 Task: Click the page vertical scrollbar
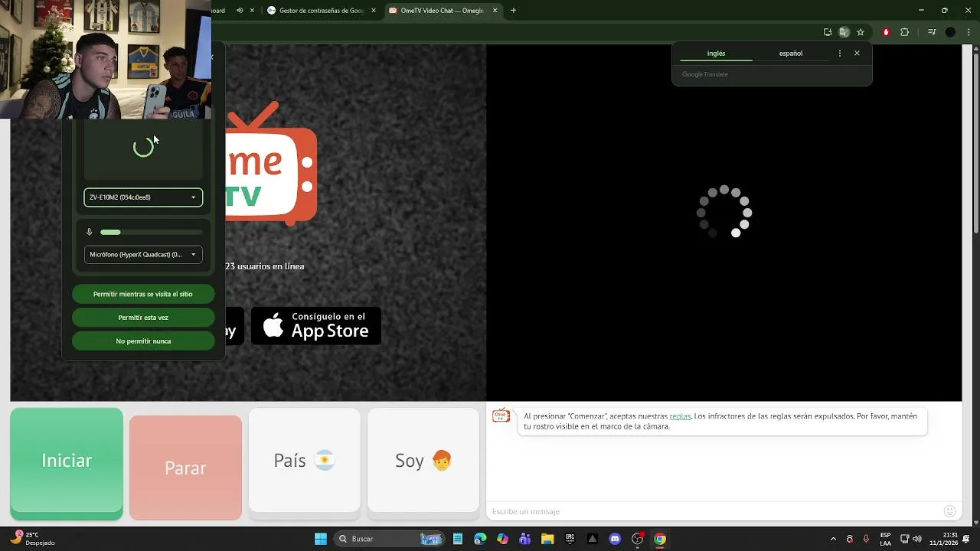point(975,142)
